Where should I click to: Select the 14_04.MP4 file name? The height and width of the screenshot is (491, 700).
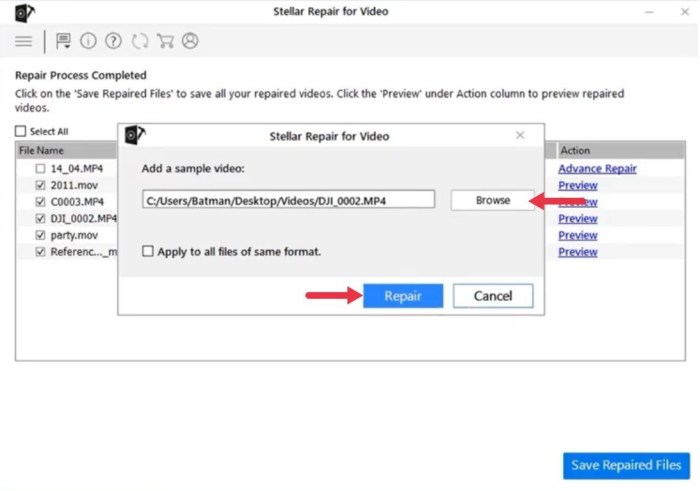(x=77, y=169)
